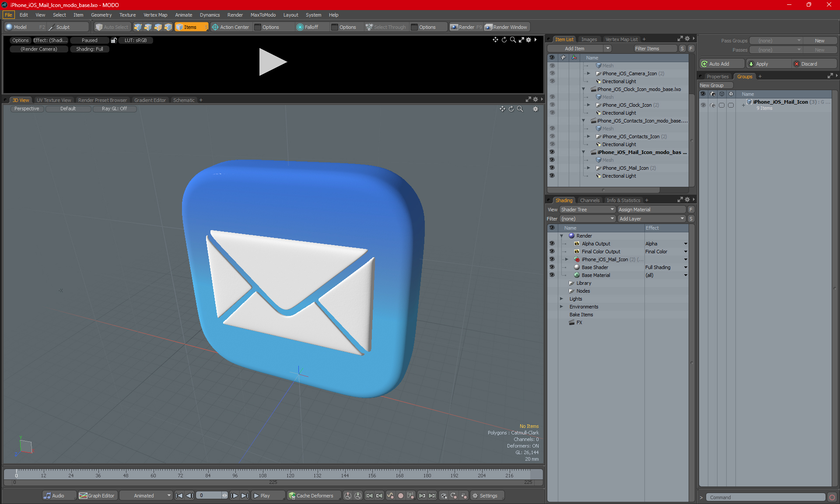Toggle Action Center Options checkbox
The image size is (840, 504).
[x=258, y=27]
